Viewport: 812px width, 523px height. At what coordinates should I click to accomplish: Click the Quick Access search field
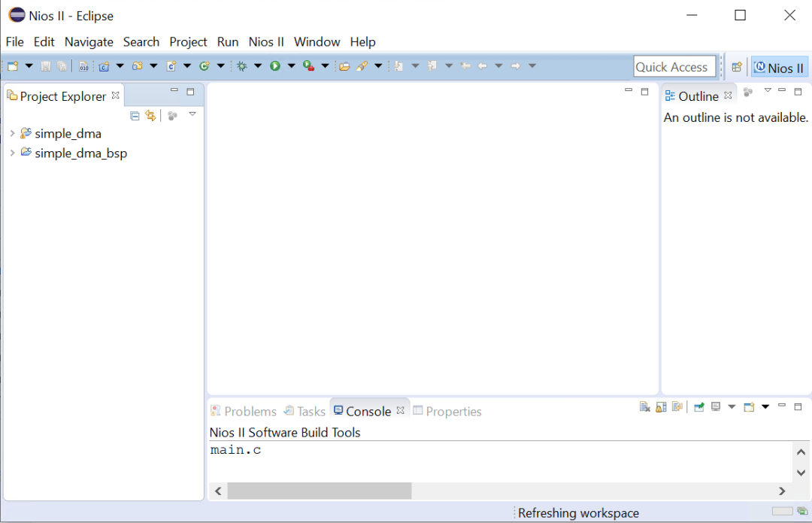tap(674, 67)
